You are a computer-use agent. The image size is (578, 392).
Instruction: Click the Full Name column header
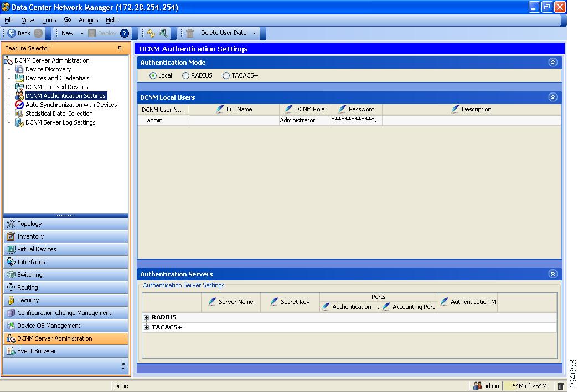[234, 109]
